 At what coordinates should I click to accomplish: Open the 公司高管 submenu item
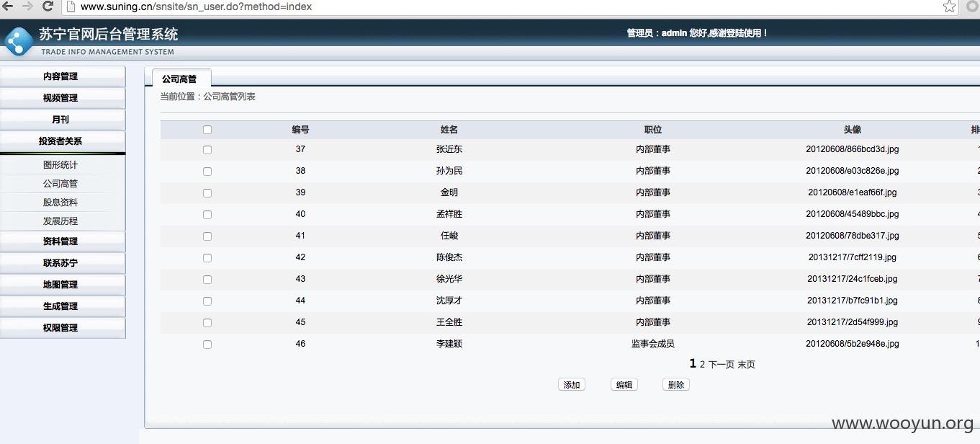pos(60,184)
